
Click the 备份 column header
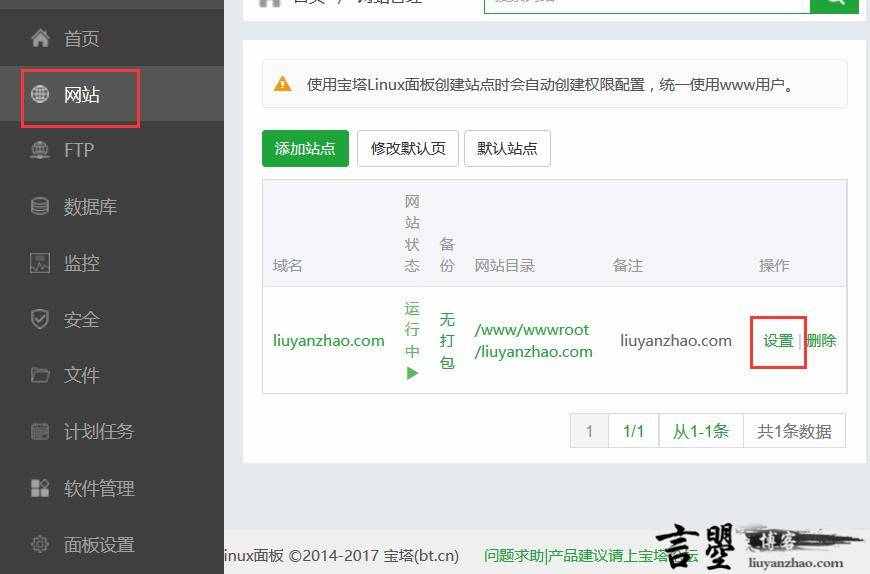[x=447, y=255]
